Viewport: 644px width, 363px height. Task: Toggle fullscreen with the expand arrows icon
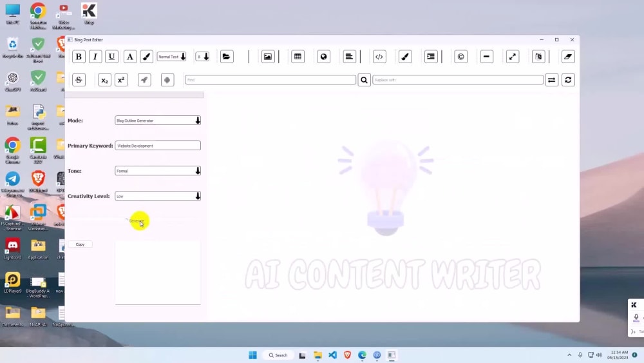(513, 57)
